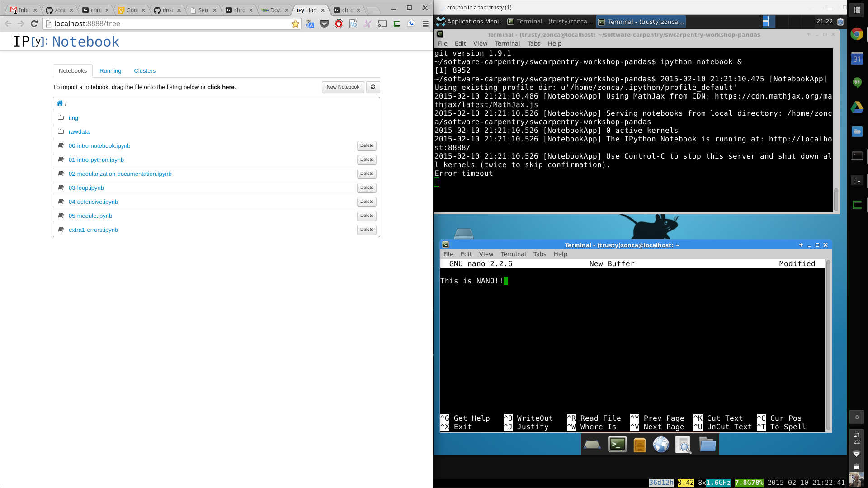The width and height of the screenshot is (868, 488).
Task: Open the Tabs menu in the nano terminal
Action: tap(539, 254)
